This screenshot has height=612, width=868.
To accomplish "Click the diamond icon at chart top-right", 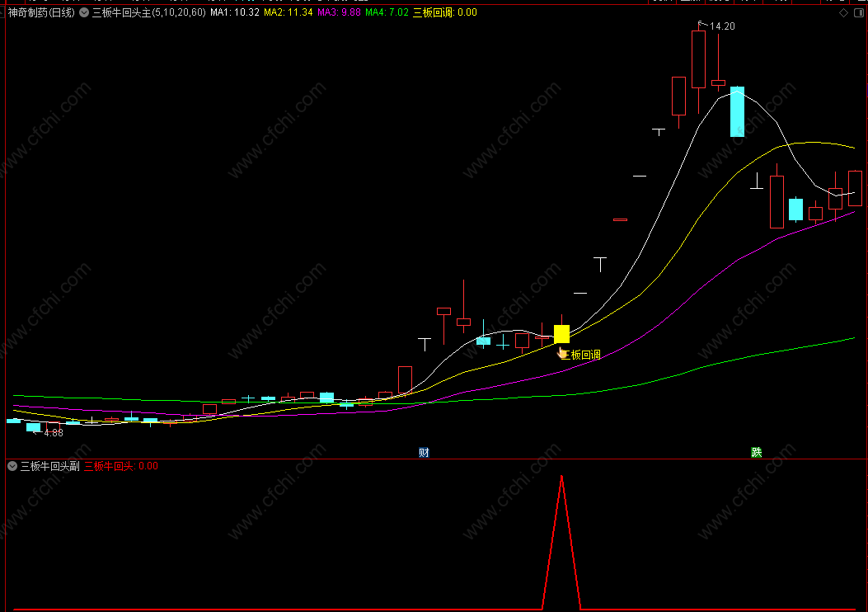I will click(x=843, y=12).
